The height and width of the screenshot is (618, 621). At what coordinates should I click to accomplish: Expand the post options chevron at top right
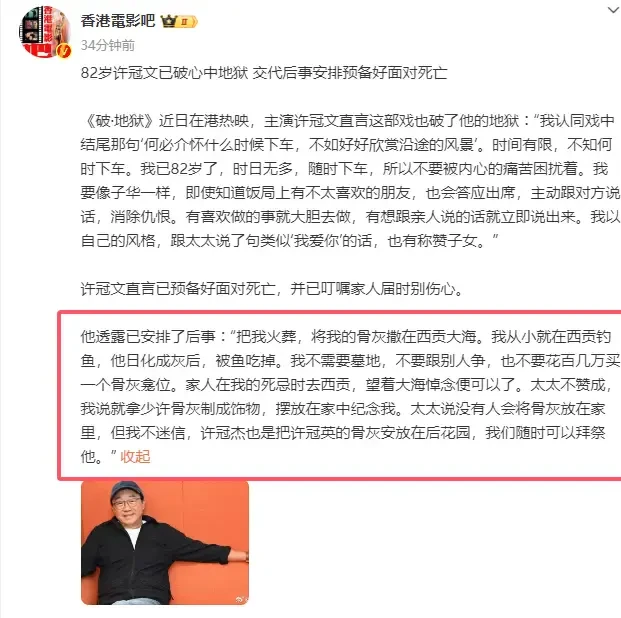[x=613, y=10]
